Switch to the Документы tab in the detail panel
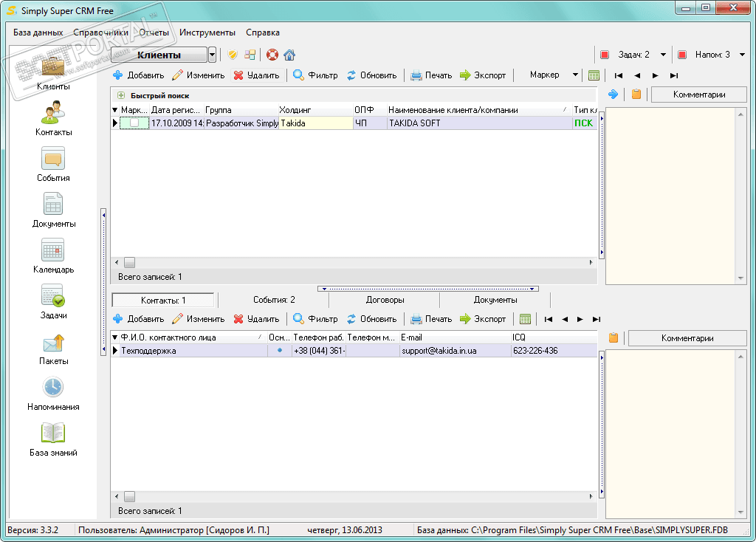756x542 pixels. [x=495, y=300]
